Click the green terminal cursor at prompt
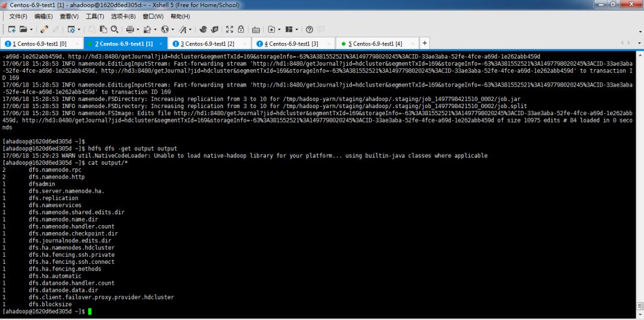The image size is (644, 320). pos(90,312)
